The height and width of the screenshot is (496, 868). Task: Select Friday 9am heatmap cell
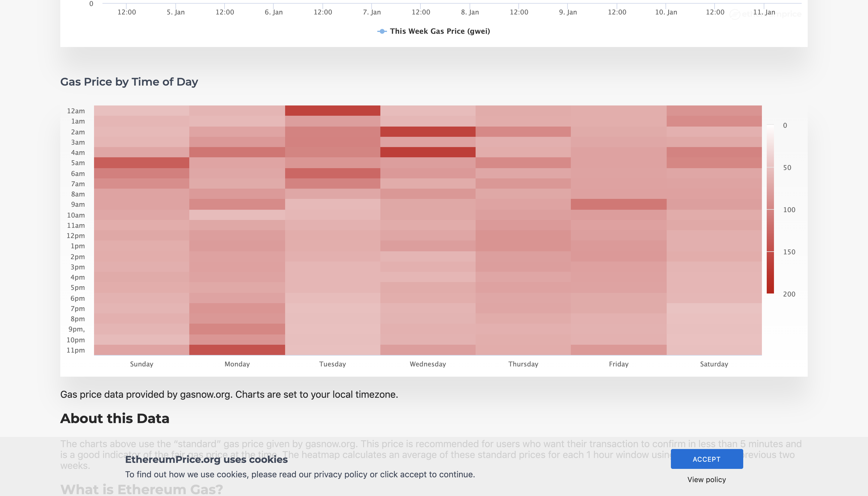click(x=618, y=204)
